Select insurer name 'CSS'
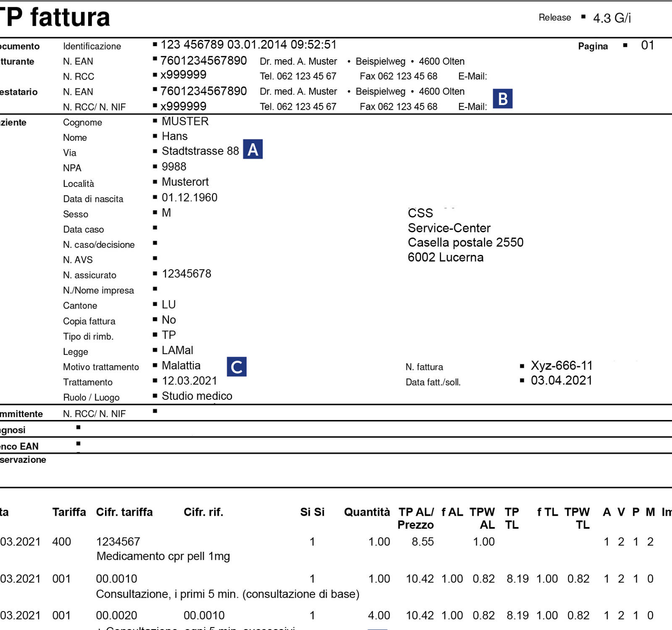This screenshot has height=630, width=672. tap(420, 213)
